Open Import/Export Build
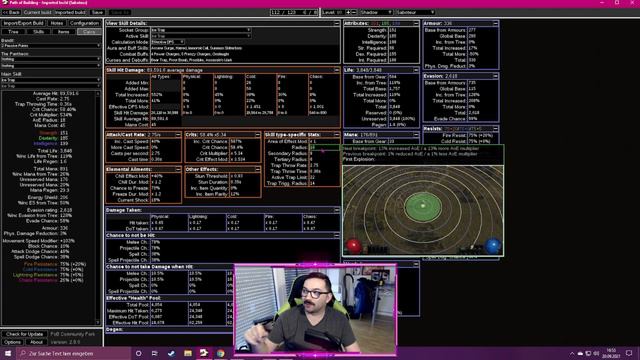This screenshot has width=640, height=360. tap(23, 23)
